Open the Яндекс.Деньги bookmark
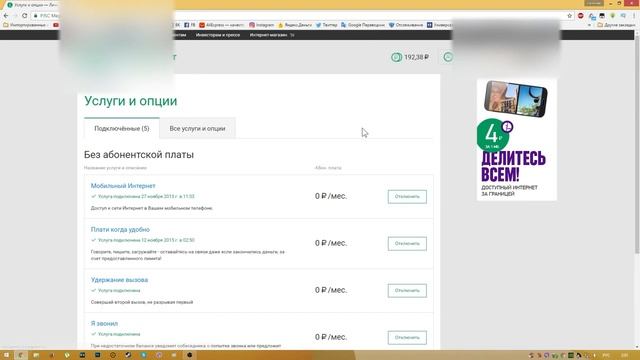This screenshot has height=360, width=640. pos(295,25)
